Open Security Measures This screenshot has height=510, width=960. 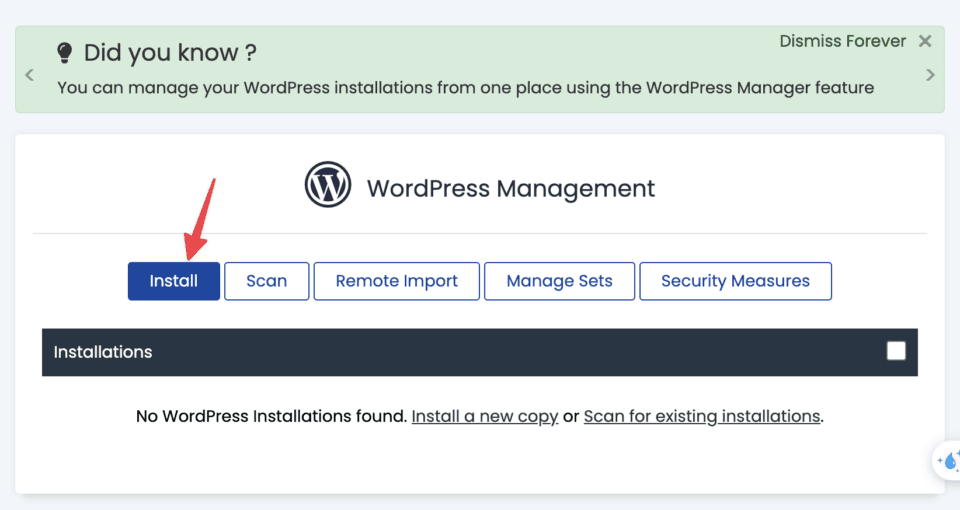[x=735, y=281]
